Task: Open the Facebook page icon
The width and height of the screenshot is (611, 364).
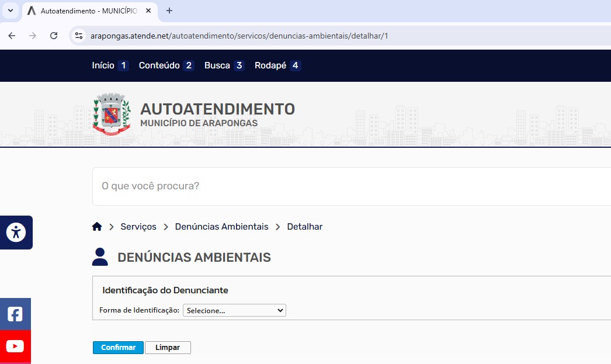Action: [x=15, y=314]
